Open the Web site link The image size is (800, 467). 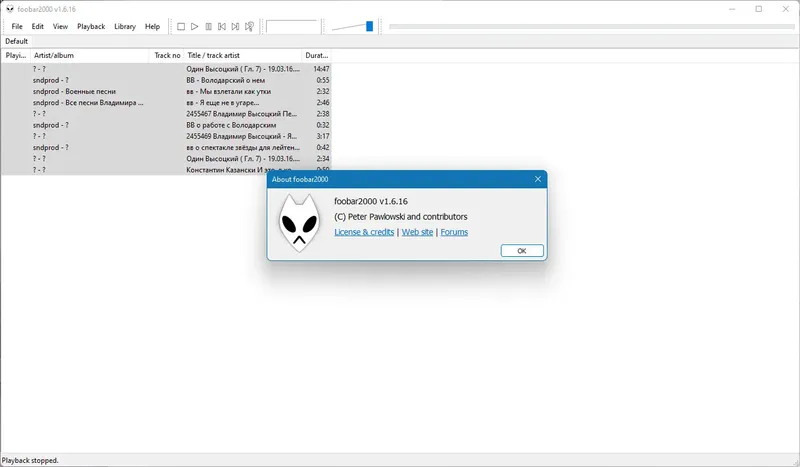(x=417, y=232)
